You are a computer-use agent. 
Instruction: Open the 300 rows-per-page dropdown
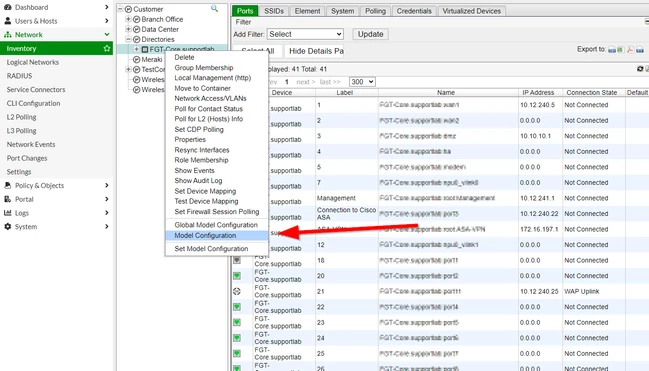tap(362, 82)
